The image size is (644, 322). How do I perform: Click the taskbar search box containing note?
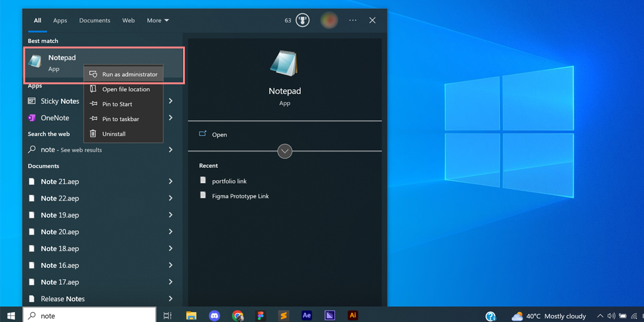pyautogui.click(x=89, y=316)
